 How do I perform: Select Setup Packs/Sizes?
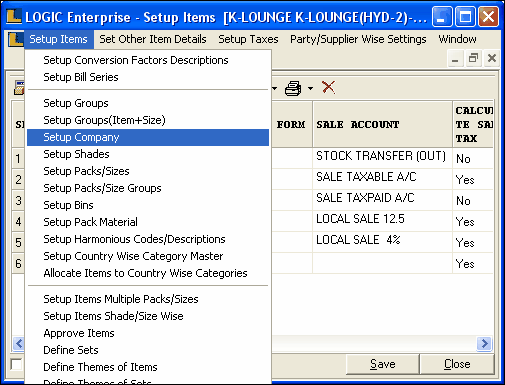point(148,171)
